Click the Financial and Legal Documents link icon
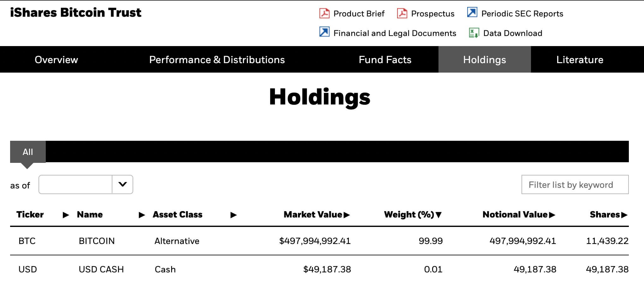 (324, 33)
